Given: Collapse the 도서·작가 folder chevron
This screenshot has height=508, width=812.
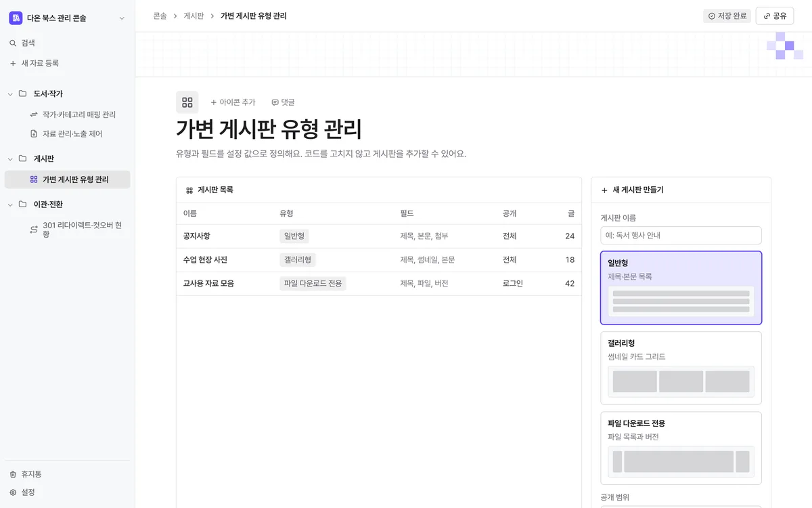Looking at the screenshot, I should 10,93.
